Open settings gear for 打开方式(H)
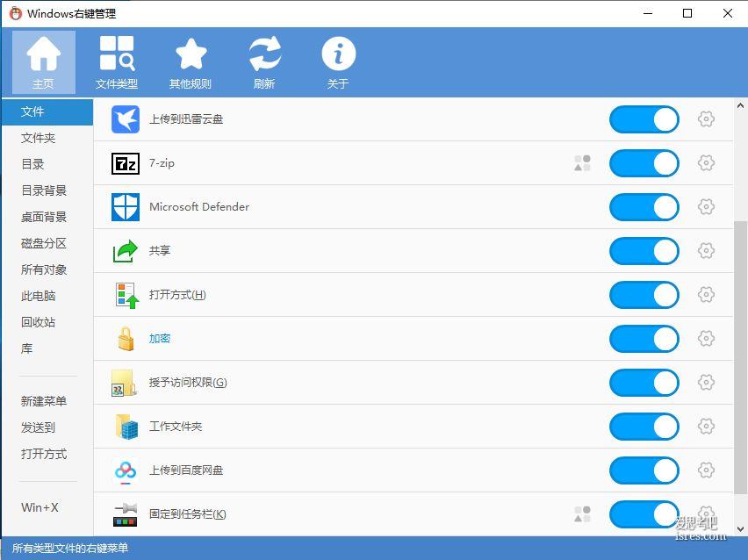Image resolution: width=748 pixels, height=560 pixels. tap(706, 294)
